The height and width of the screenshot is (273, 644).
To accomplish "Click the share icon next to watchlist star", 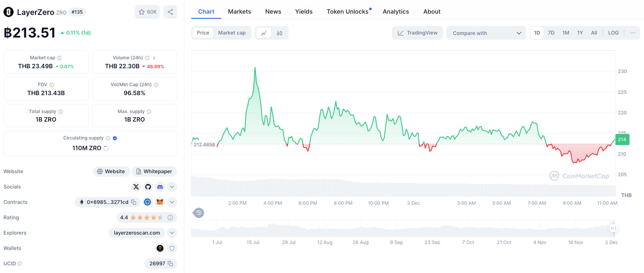I will pos(170,12).
